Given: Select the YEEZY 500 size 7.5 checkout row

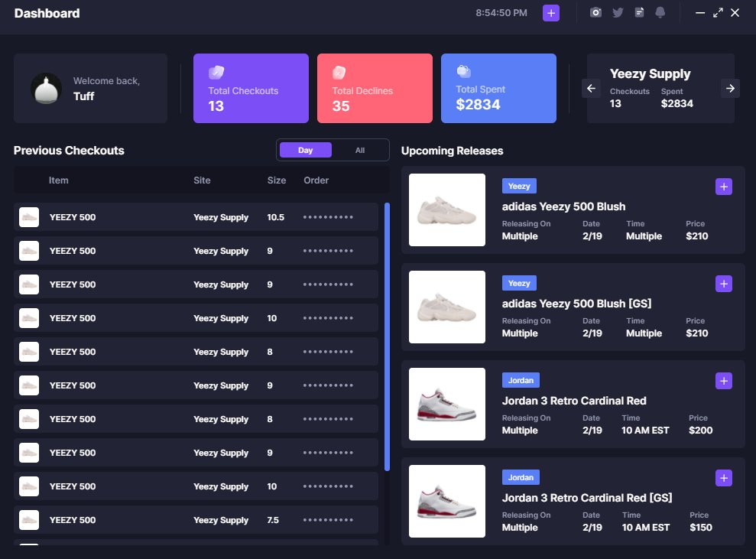Looking at the screenshot, I should 196,520.
